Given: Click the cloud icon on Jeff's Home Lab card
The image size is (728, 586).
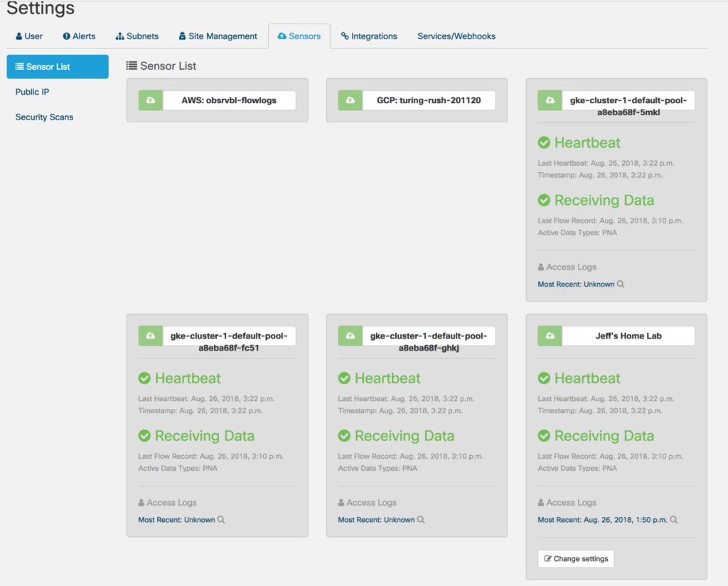Looking at the screenshot, I should click(550, 336).
